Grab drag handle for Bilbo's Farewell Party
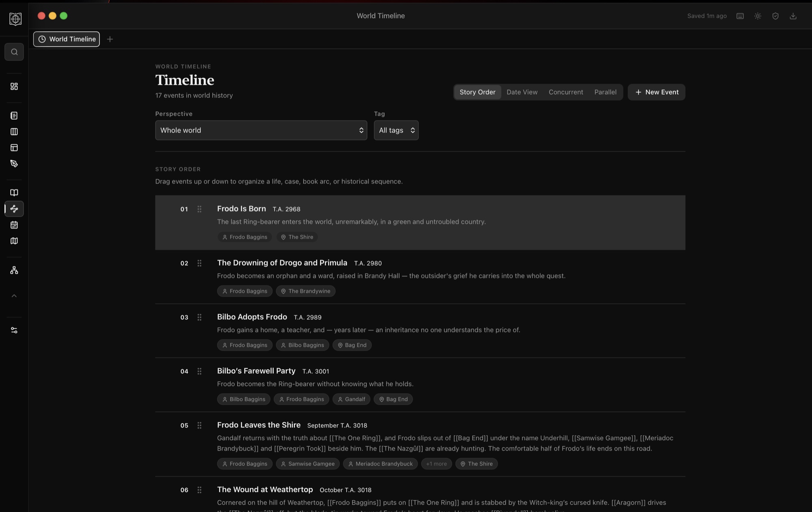The width and height of the screenshot is (812, 512). point(199,371)
